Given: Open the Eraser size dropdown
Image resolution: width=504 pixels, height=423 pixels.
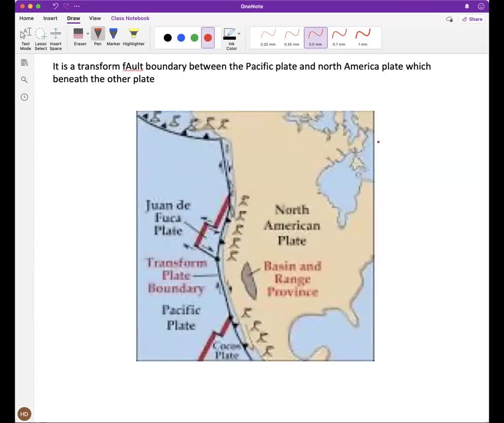Looking at the screenshot, I should (88, 34).
